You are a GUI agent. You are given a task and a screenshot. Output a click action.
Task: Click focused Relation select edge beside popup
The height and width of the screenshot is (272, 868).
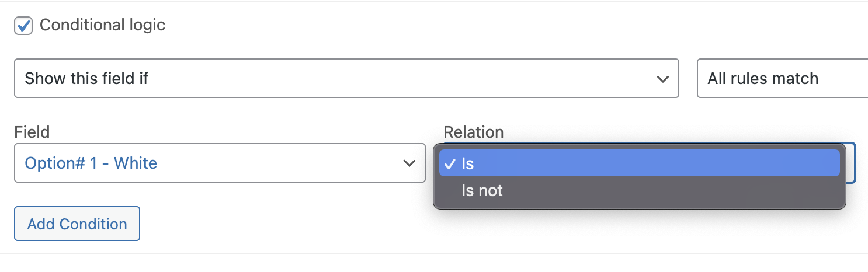click(x=851, y=163)
